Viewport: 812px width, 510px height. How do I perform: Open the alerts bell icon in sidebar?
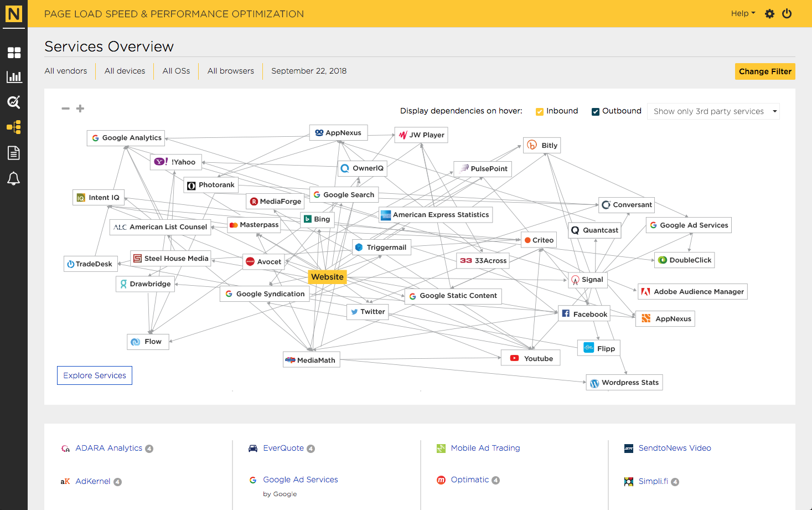[x=14, y=178]
